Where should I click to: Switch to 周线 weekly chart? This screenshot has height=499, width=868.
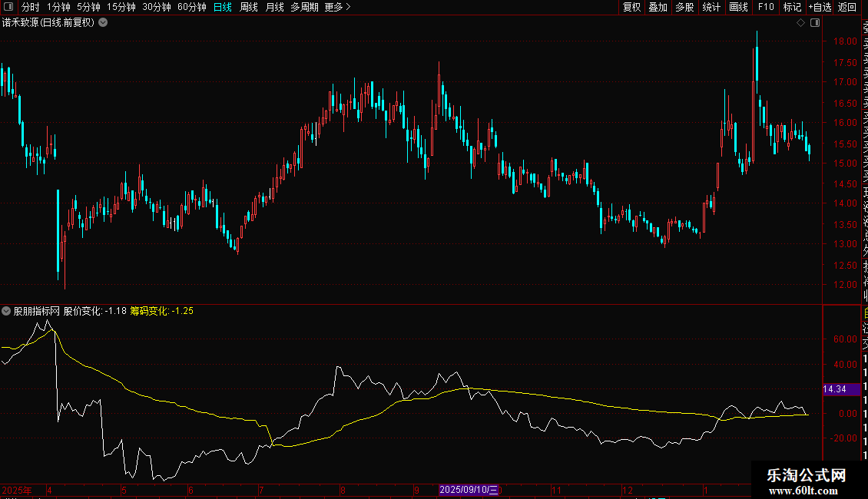[249, 7]
